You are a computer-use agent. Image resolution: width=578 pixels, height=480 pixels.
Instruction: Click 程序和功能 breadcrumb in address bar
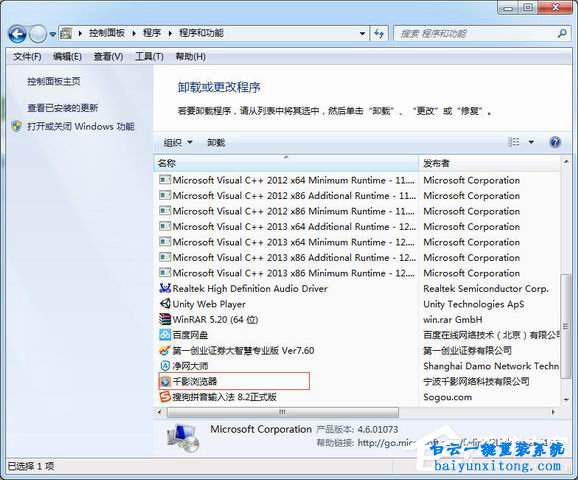(x=201, y=33)
